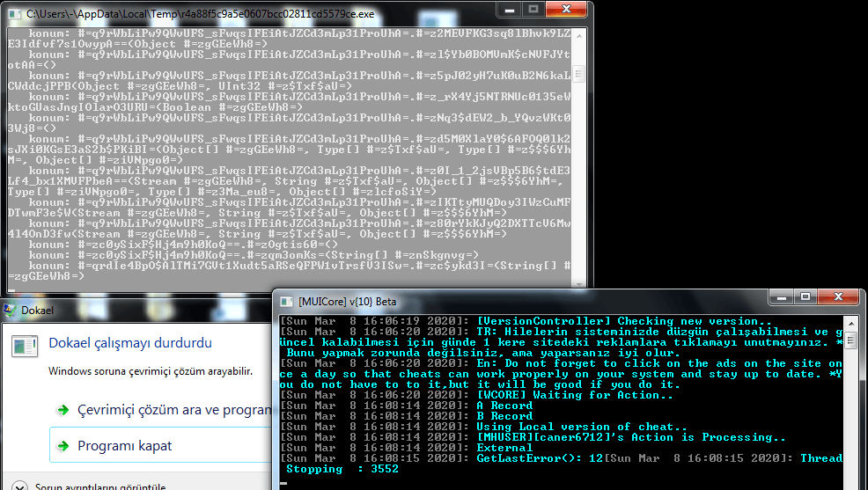This screenshot has width=868, height=490.
Task: Click the '#=zqm3omKs=(String[] #=znSkgnvg=)' line
Action: pos(254,255)
